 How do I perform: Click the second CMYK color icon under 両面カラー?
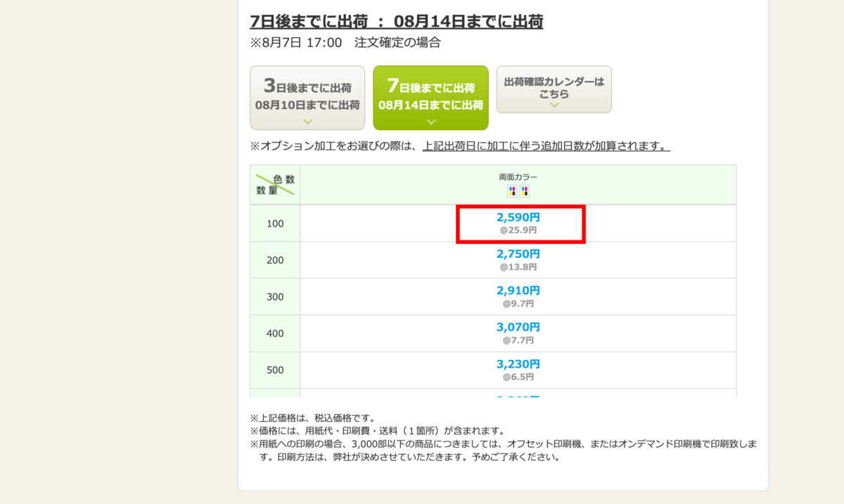[x=525, y=191]
